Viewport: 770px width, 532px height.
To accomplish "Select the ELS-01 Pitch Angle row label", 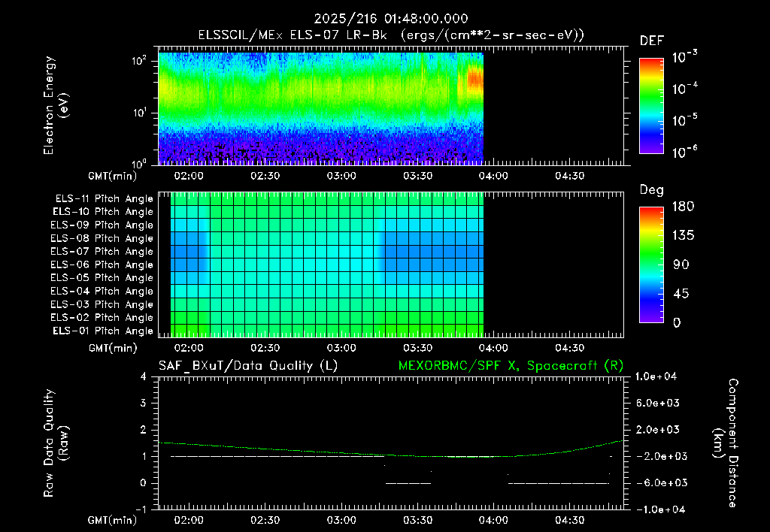I will click(x=103, y=331).
